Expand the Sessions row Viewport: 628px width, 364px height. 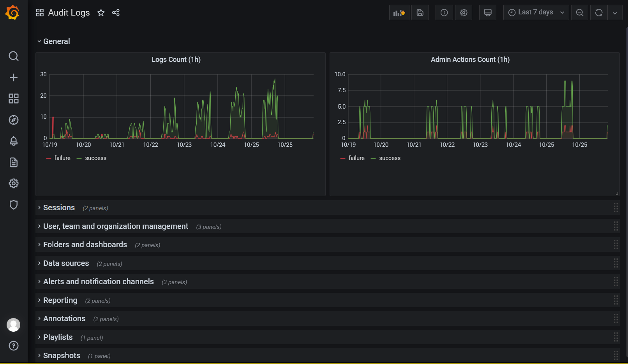click(x=59, y=208)
